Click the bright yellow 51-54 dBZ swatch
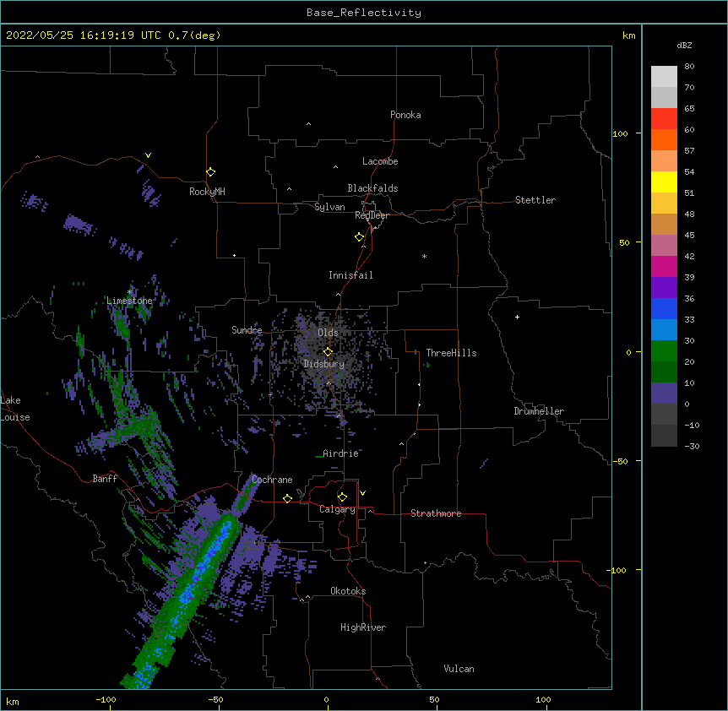The image size is (728, 711). coord(664,182)
